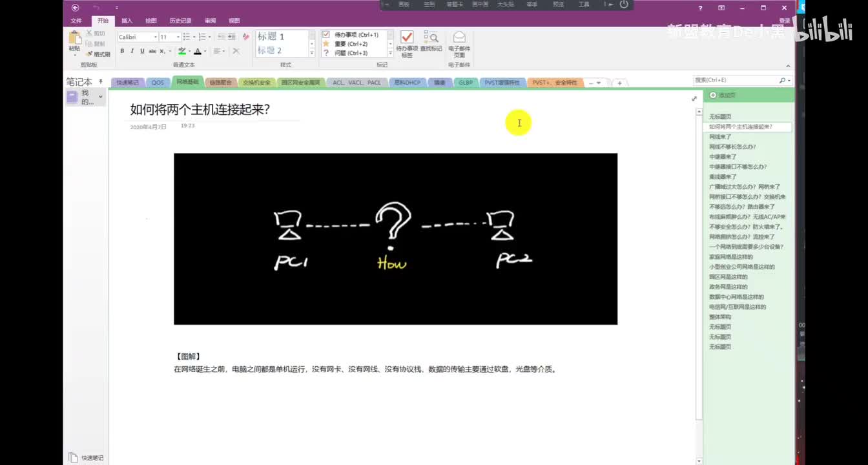Click the Cut (剪切) scissors icon
This screenshot has height=465, width=868.
tap(89, 33)
